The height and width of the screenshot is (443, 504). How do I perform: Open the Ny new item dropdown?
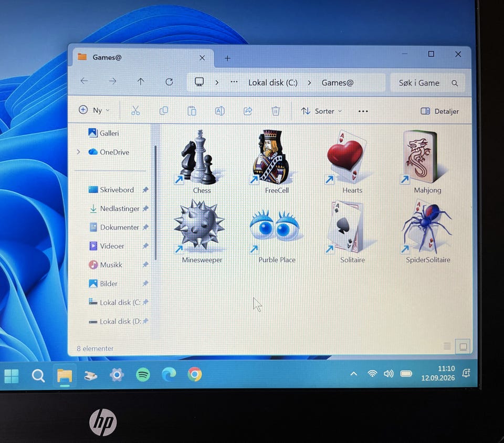tap(94, 110)
